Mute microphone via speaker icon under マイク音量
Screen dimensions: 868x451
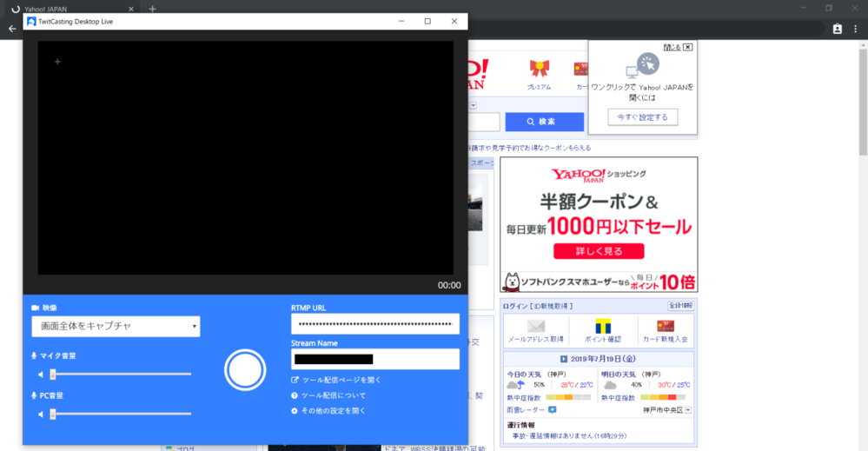[x=41, y=375]
